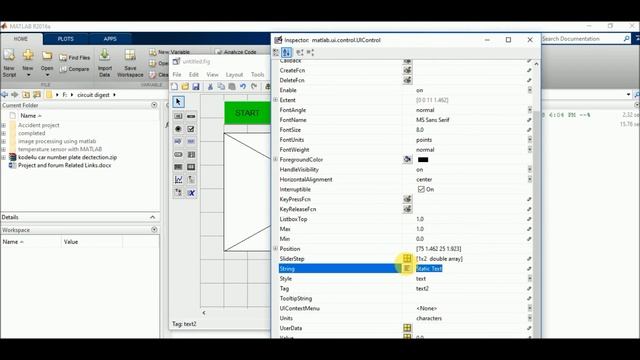Open Layout menu in GUIDE window
The image size is (640, 360).
[x=234, y=75]
